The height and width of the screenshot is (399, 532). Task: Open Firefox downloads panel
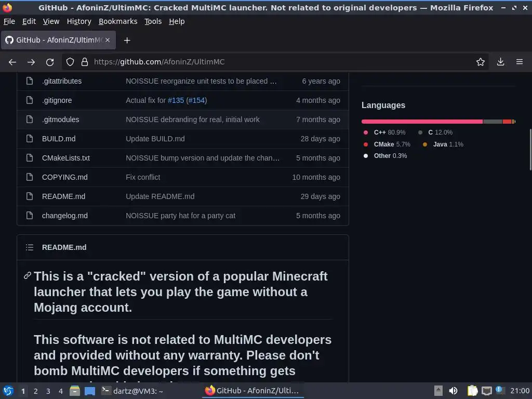point(500,62)
